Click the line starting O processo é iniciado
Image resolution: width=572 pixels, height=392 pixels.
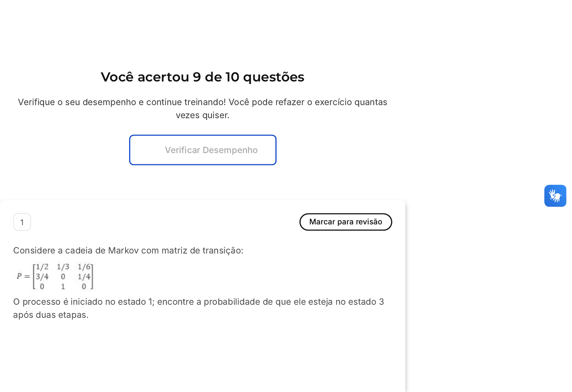(x=198, y=302)
